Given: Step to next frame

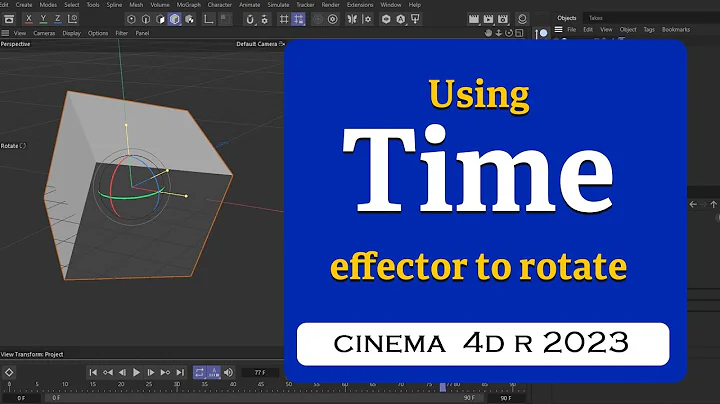Looking at the screenshot, I should pyautogui.click(x=151, y=372).
